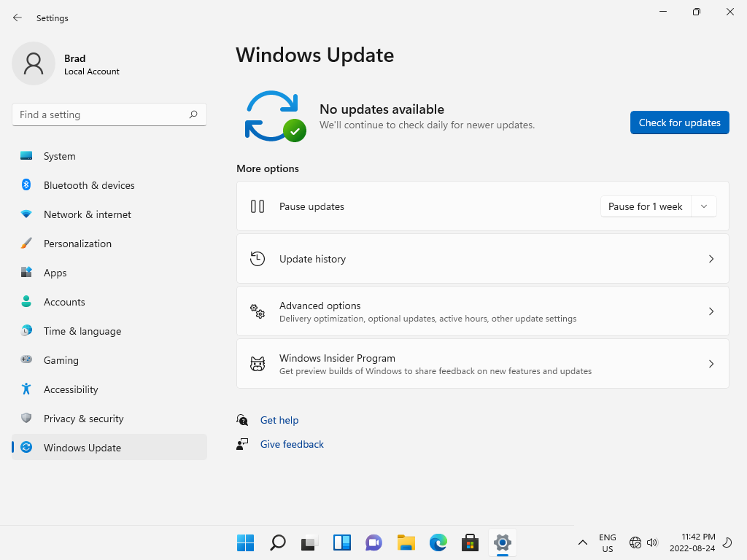
Task: Click the Bluetooth icon in sidebar
Action: [x=26, y=184]
